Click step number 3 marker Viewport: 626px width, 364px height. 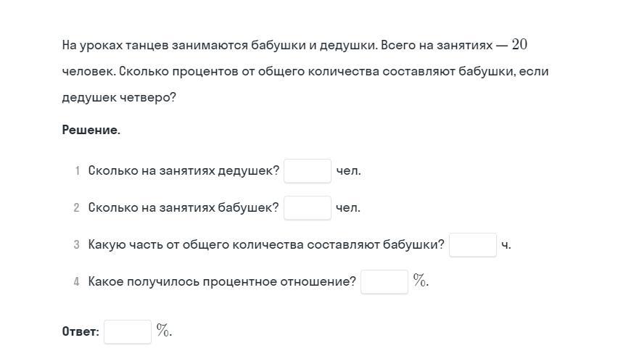76,245
